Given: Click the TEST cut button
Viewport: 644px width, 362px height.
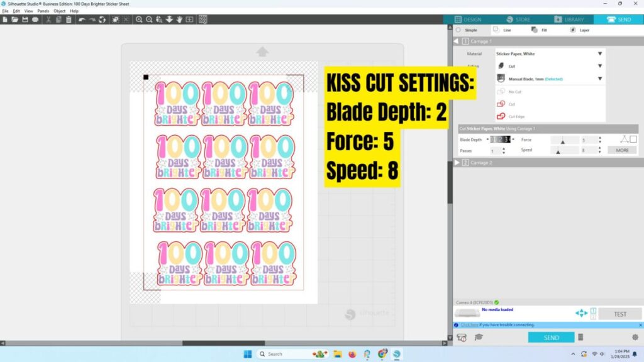Looking at the screenshot, I should coord(620,314).
